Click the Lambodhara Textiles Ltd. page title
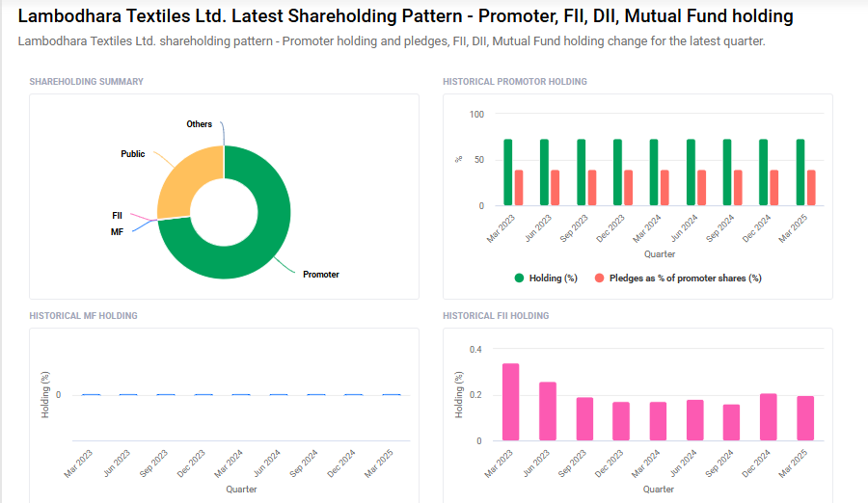 point(405,16)
